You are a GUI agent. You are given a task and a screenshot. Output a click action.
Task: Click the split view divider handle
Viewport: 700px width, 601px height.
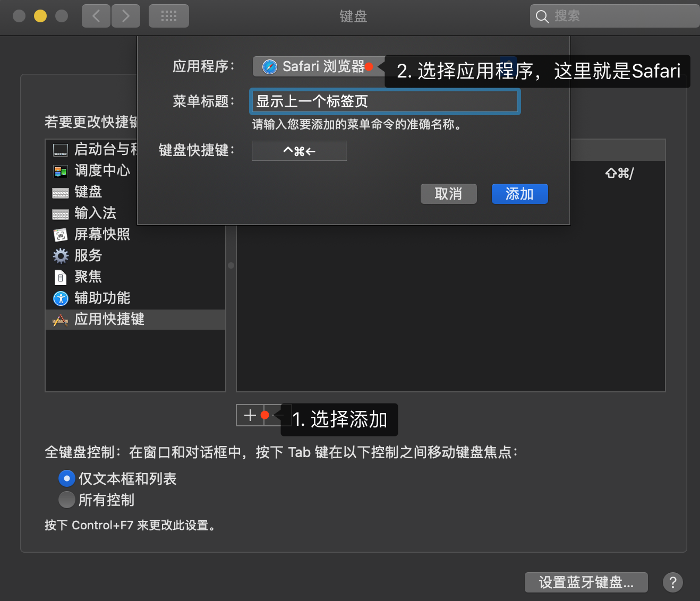231,265
